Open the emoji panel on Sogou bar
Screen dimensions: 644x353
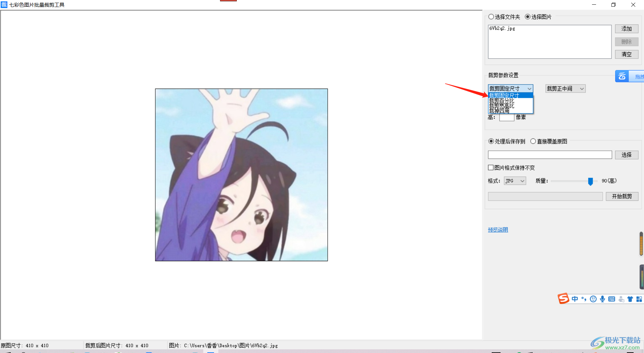pos(593,299)
